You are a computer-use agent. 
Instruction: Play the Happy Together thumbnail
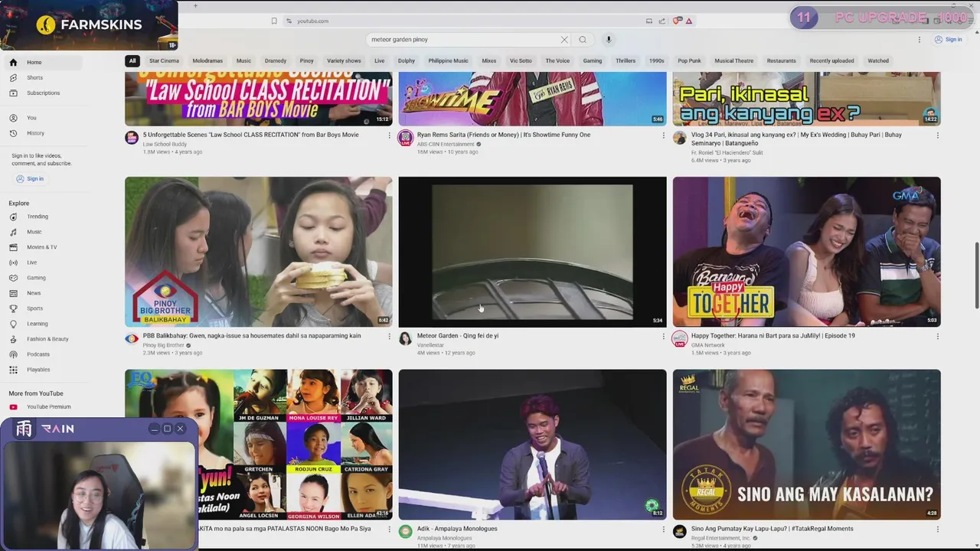[x=807, y=252]
